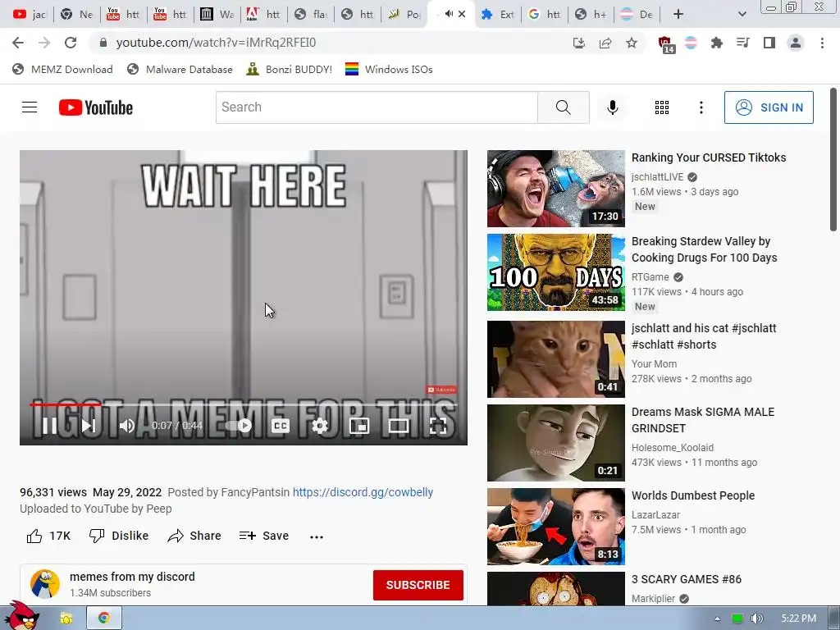840x630 pixels.
Task: Open Chrome three-dot menu
Action: [x=822, y=43]
